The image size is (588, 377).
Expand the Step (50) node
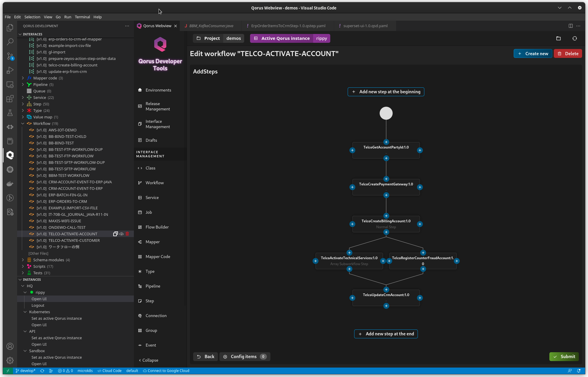23,104
